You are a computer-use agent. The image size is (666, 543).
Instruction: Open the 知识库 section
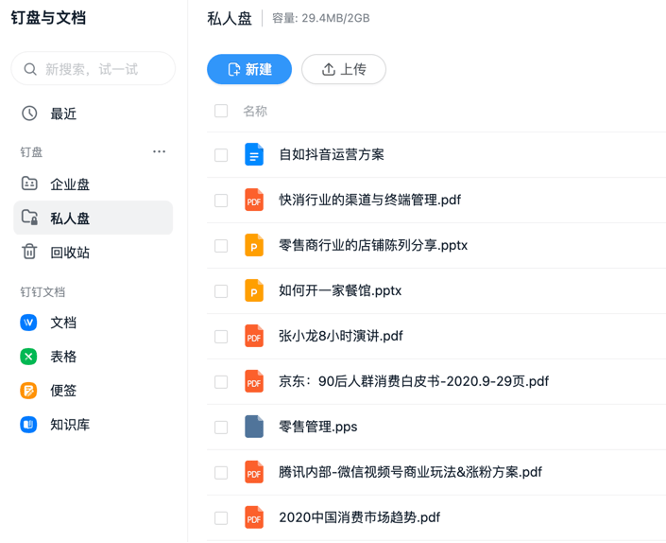click(x=70, y=424)
